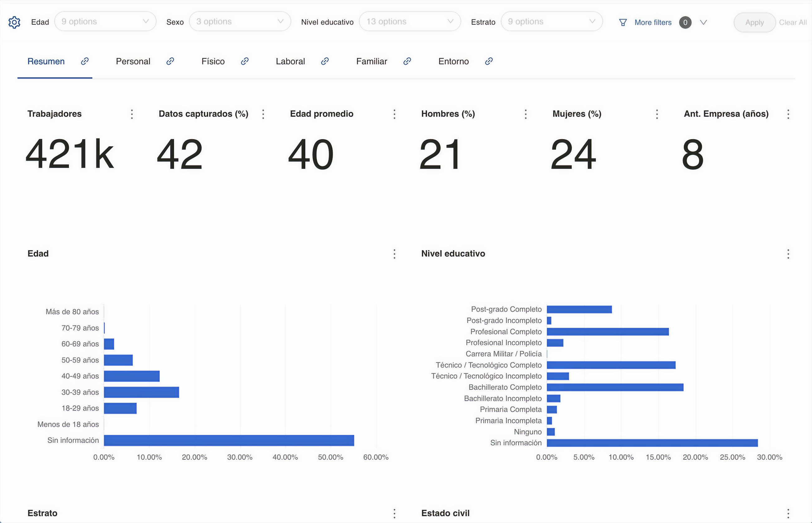The height and width of the screenshot is (523, 812).
Task: Open the Estrato chart options menu
Action: (x=394, y=513)
